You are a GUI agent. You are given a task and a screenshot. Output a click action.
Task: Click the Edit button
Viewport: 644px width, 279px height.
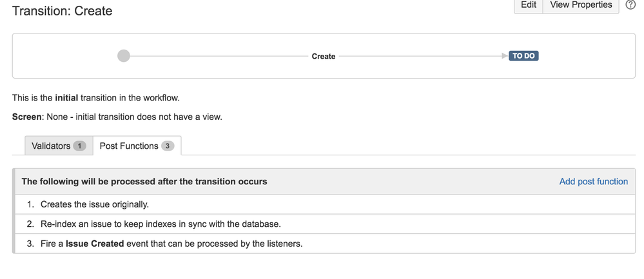[x=529, y=5]
